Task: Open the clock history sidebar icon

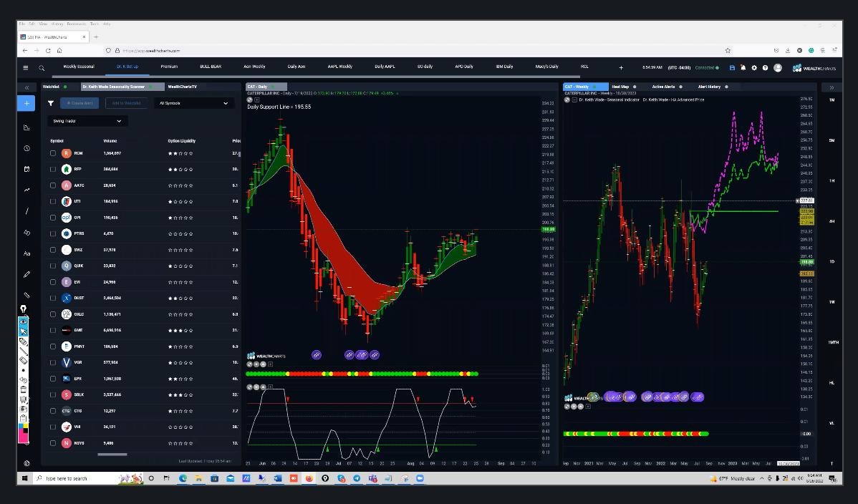Action: 26,148
